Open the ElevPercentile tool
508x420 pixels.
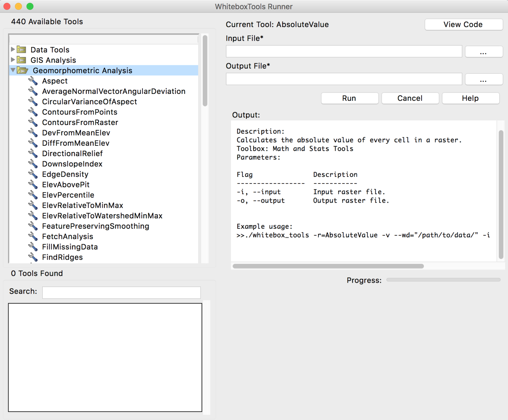[x=68, y=195]
